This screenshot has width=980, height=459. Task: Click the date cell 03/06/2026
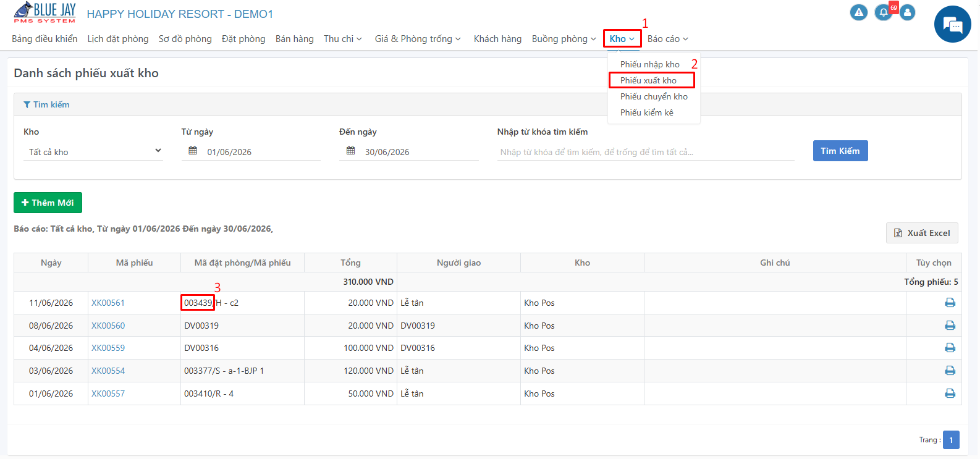tap(51, 371)
